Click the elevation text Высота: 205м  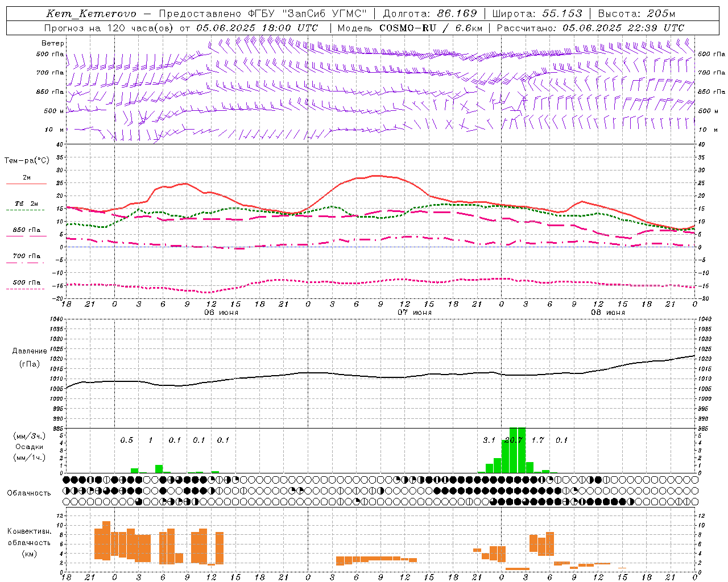pyautogui.click(x=637, y=14)
